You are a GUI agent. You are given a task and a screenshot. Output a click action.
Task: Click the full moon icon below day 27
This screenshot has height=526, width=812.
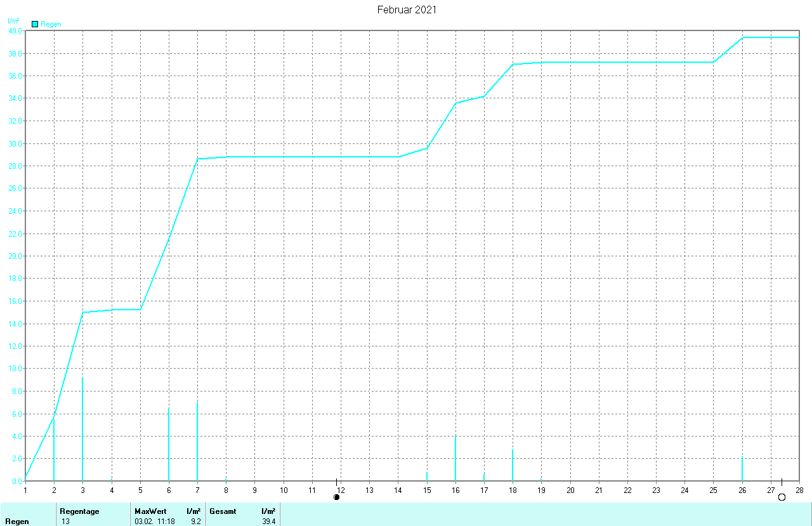[782, 497]
